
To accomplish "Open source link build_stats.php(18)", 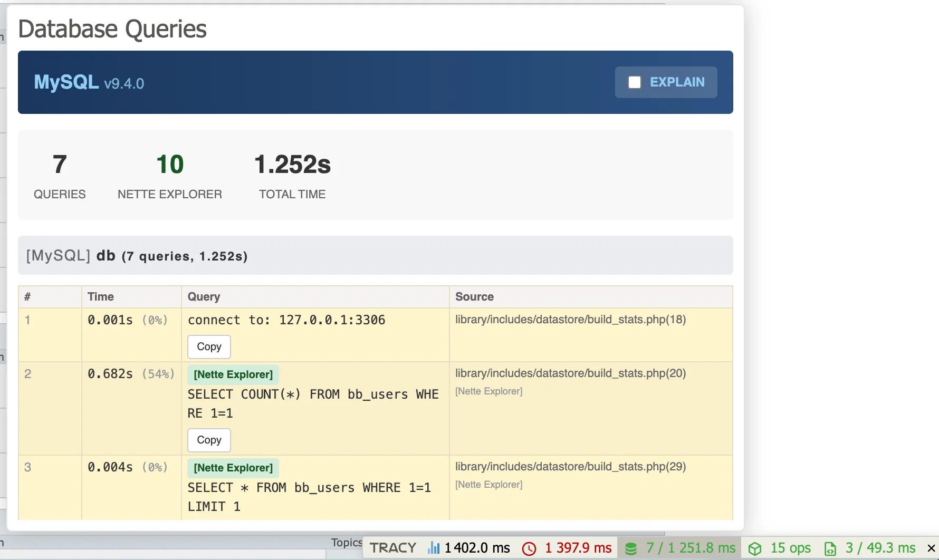I will (x=570, y=320).
